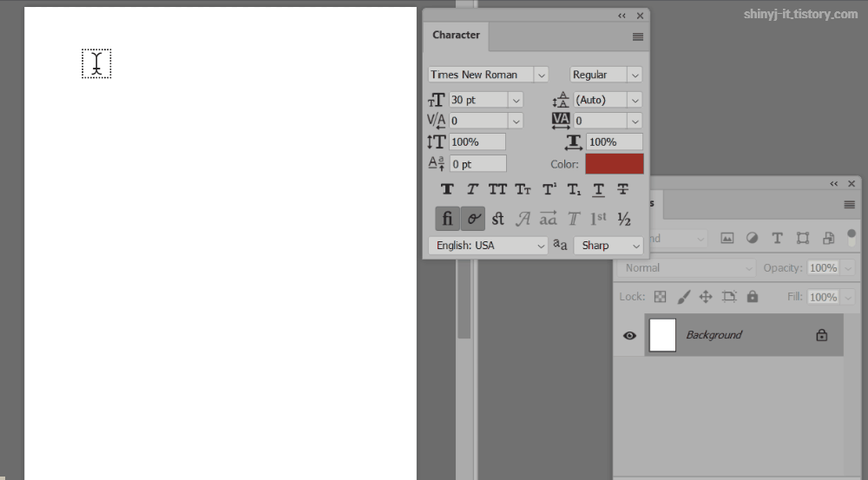Open the English: USA language dropdown

coord(488,246)
